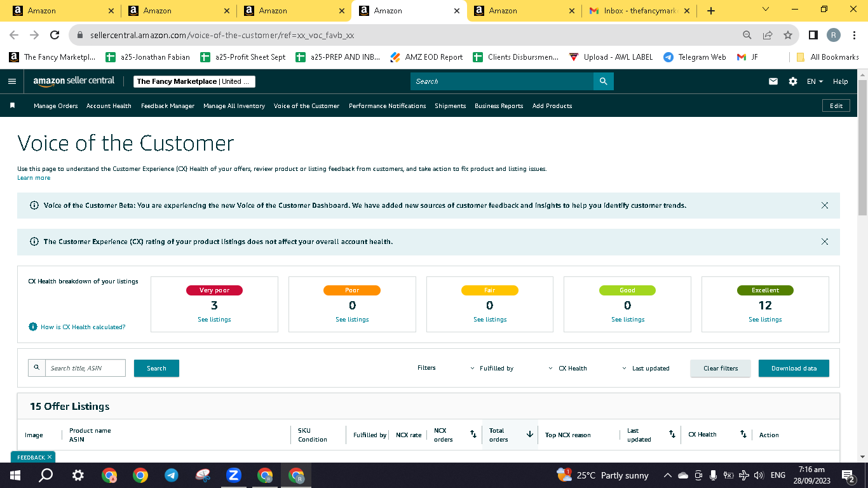Screen dimensions: 868x488
Task: Click the teal magnifier button in the header search
Action: [603, 81]
